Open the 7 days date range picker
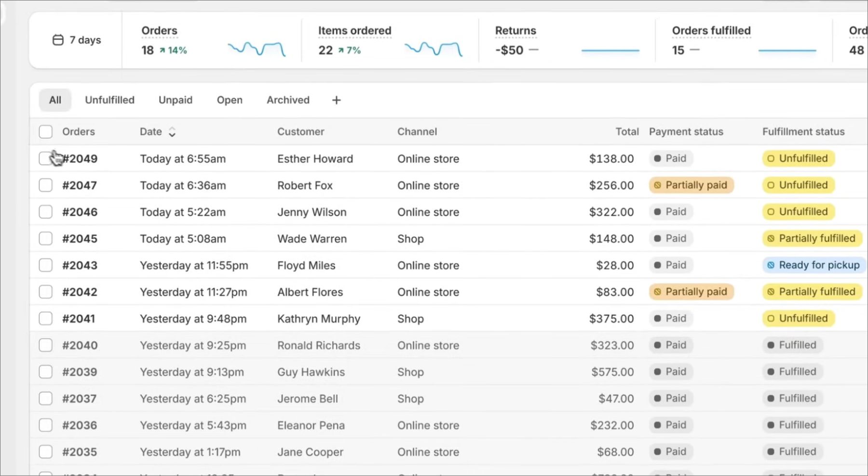Viewport: 868px width, 476px height. click(x=77, y=40)
